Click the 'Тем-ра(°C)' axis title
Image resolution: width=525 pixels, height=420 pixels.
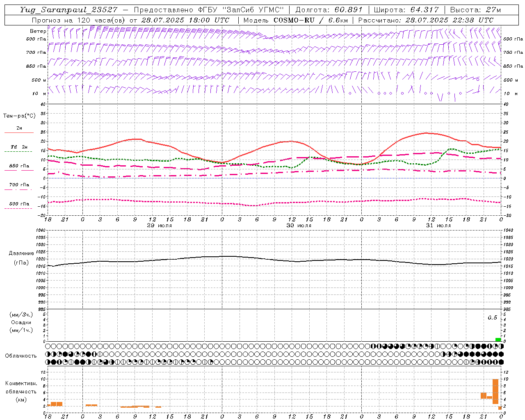19,116
